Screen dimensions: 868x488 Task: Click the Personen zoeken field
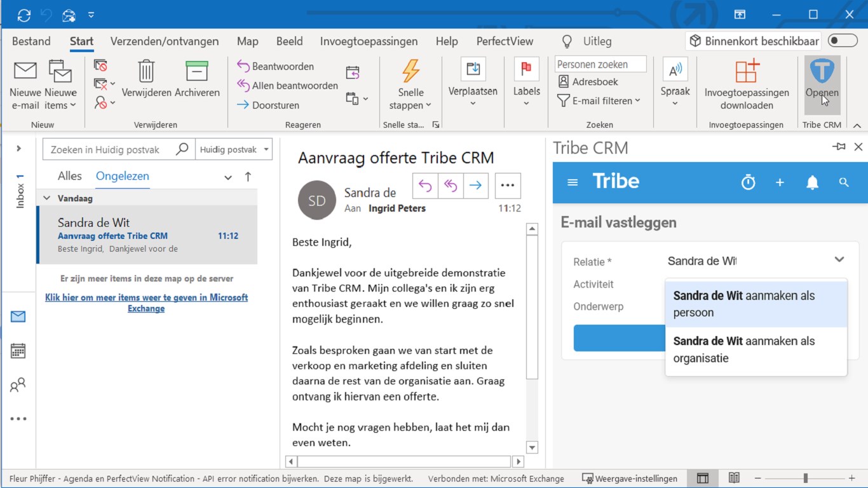[x=600, y=64]
